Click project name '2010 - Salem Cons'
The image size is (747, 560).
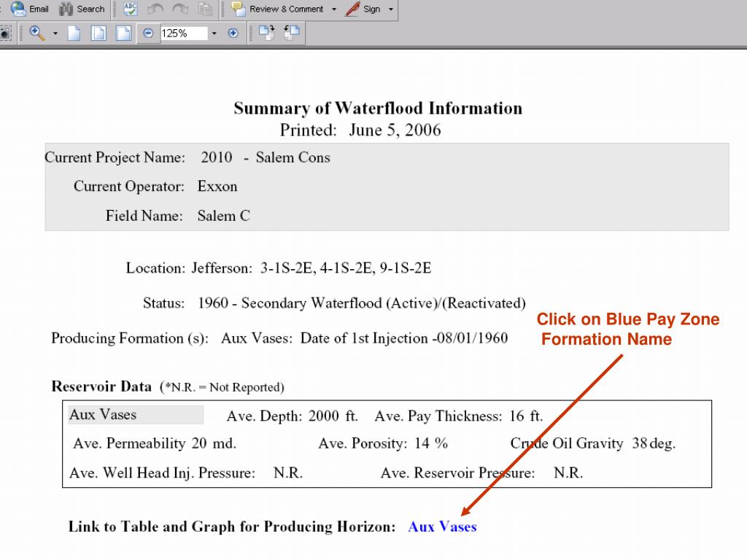[x=266, y=157]
